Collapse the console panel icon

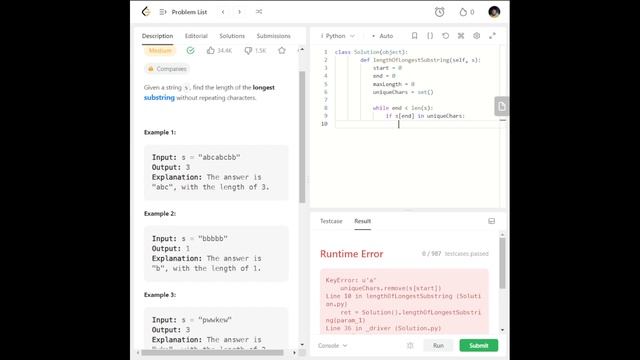(491, 221)
